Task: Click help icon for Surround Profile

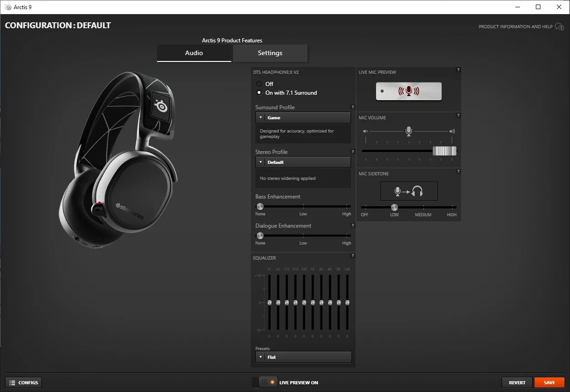Action: [352, 107]
